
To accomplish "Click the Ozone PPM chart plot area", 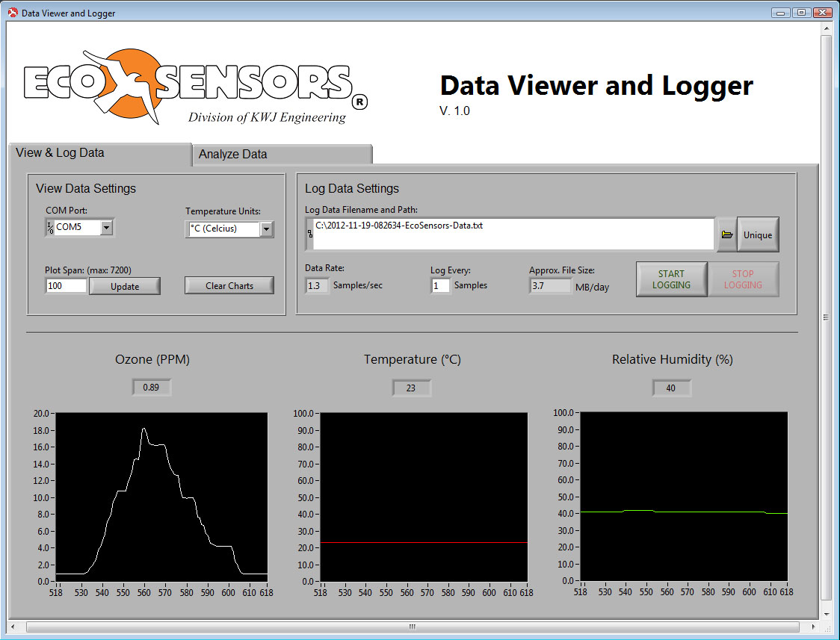I will (x=161, y=497).
